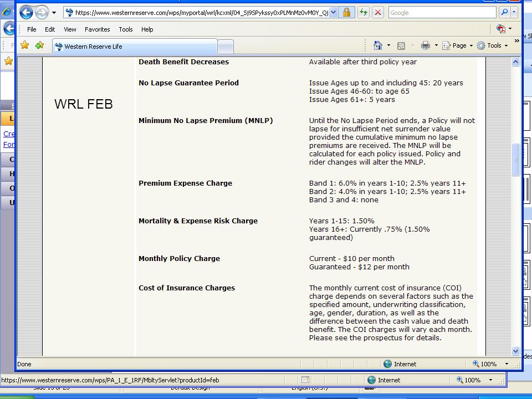Viewport: 532px width, 399px height.
Task: Click the Add to Favorites icon
Action: coord(40,45)
